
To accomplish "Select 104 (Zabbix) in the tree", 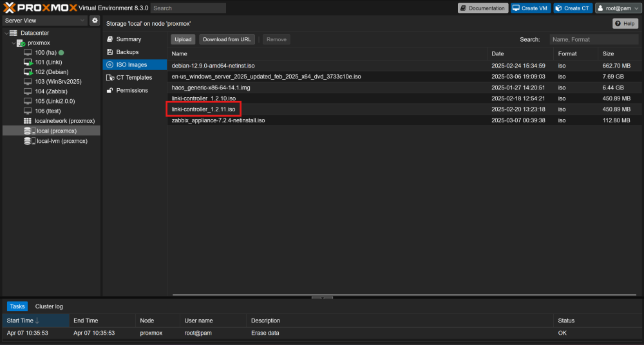I will pos(52,91).
